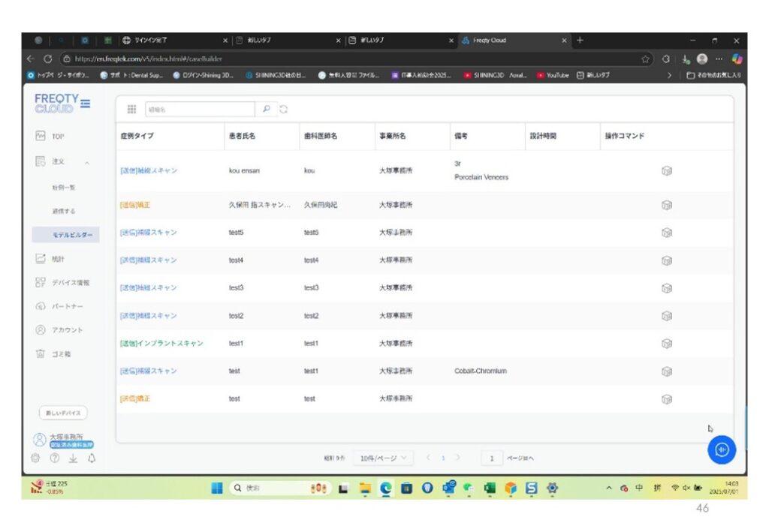Click the notification bell icon

tap(92, 458)
